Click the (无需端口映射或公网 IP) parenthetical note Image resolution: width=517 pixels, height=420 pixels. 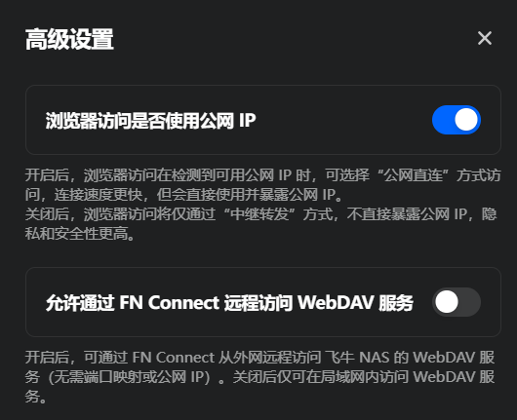129,377
